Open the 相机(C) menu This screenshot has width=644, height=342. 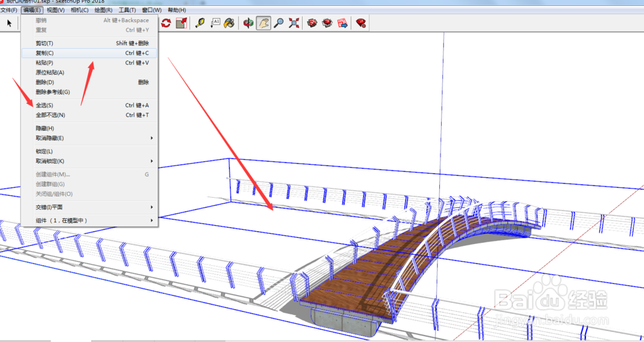(x=80, y=10)
